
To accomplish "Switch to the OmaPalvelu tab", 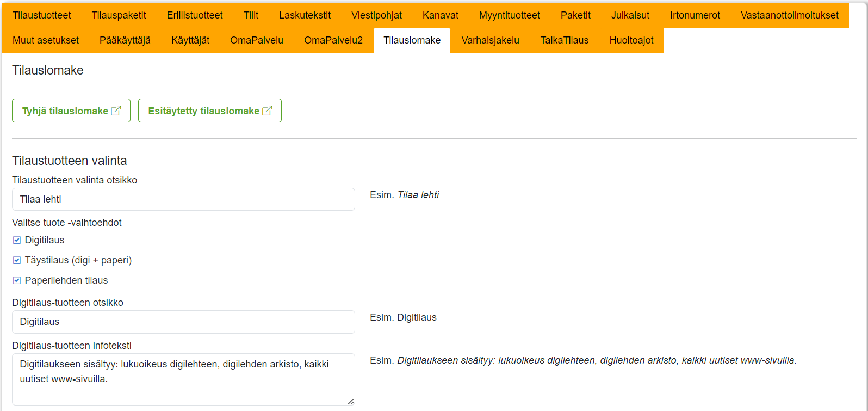I will pos(257,40).
